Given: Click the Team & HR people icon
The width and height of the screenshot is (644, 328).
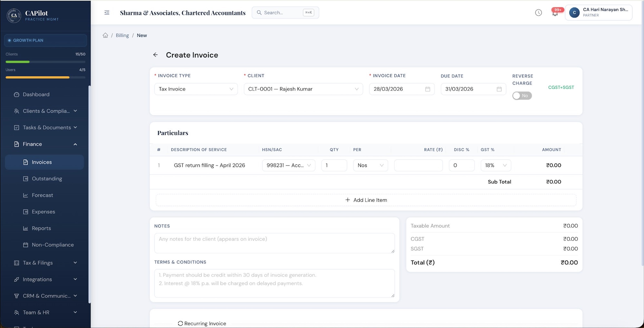Looking at the screenshot, I should (x=17, y=312).
